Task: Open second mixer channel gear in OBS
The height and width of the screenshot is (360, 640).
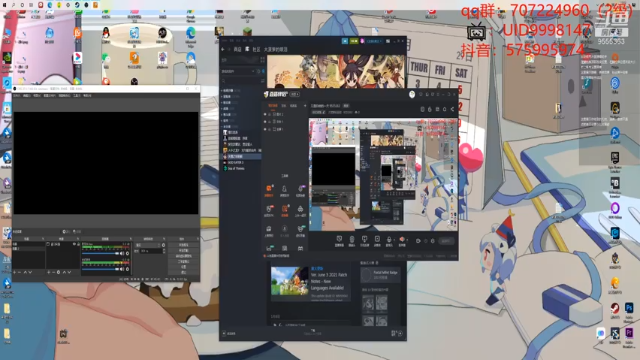Action: click(127, 269)
